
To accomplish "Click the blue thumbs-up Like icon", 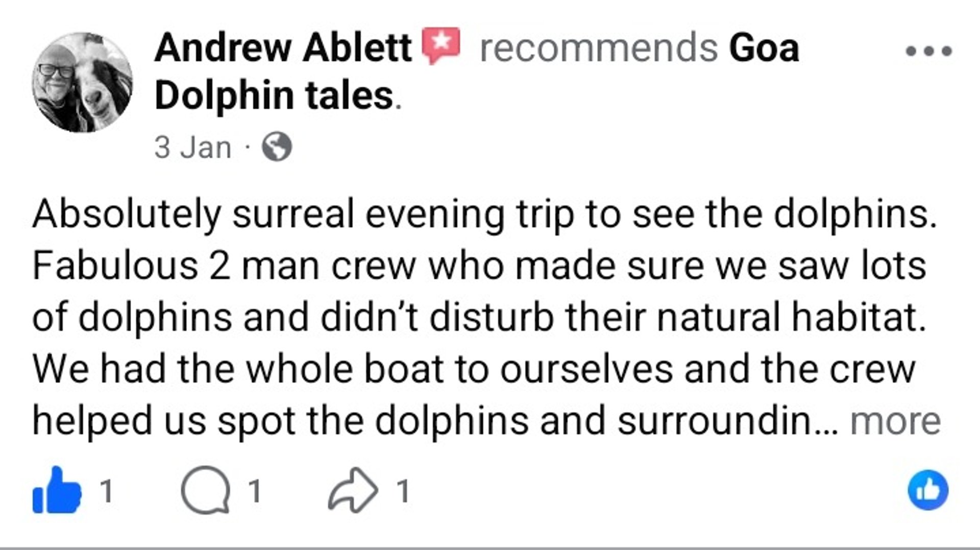I will (57, 491).
